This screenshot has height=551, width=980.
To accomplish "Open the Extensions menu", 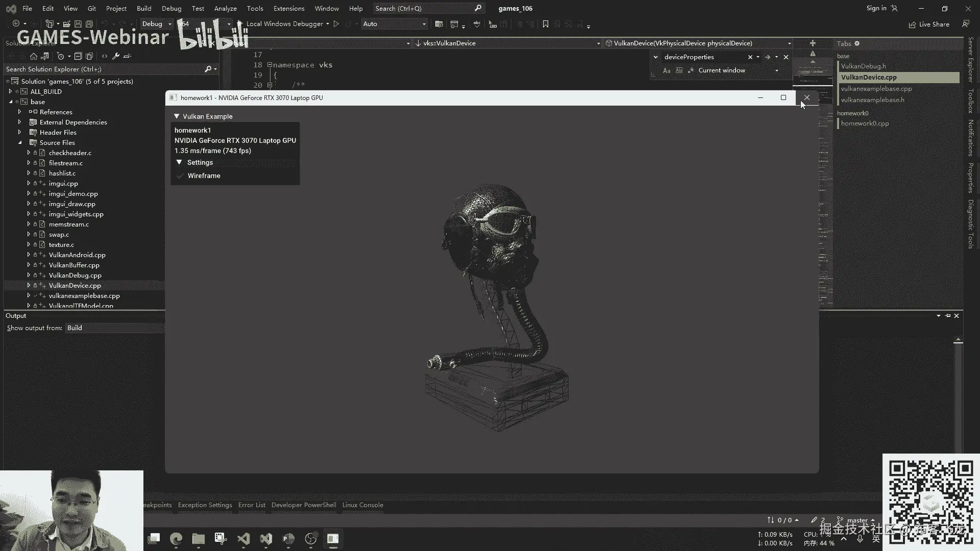I will [288, 9].
